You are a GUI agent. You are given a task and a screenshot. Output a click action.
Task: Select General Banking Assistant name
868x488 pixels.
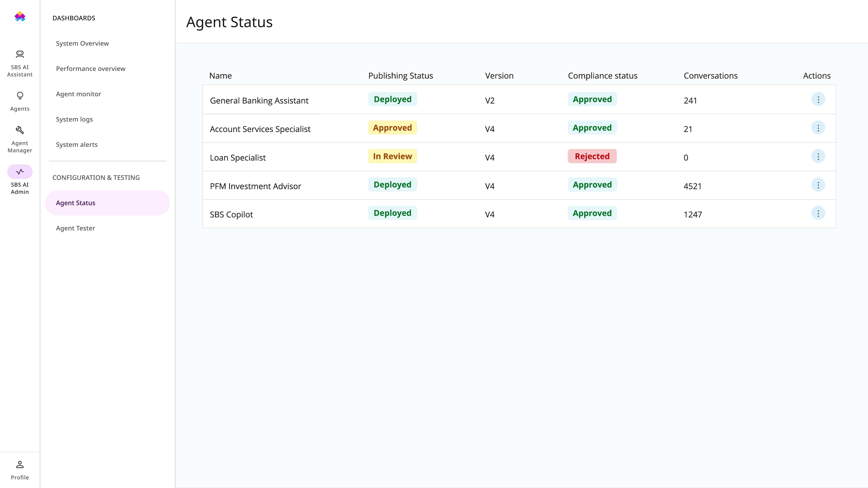pyautogui.click(x=259, y=101)
